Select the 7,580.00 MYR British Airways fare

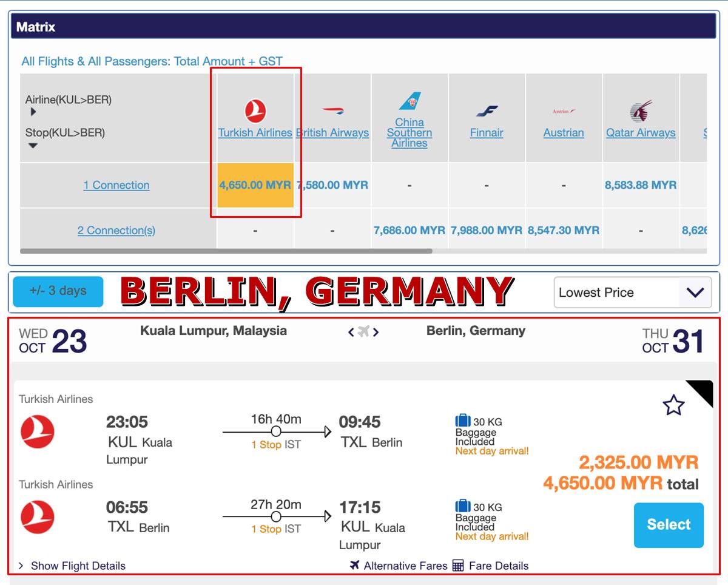coord(332,185)
